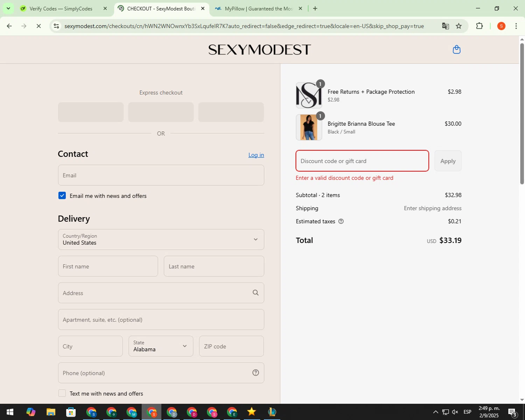This screenshot has height=420, width=525.
Task: Open the taskbar clock and date
Action: coord(489,412)
